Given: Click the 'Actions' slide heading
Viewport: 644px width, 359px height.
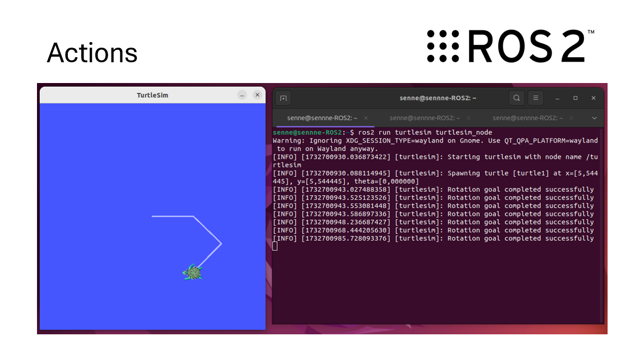Looking at the screenshot, I should [x=92, y=53].
